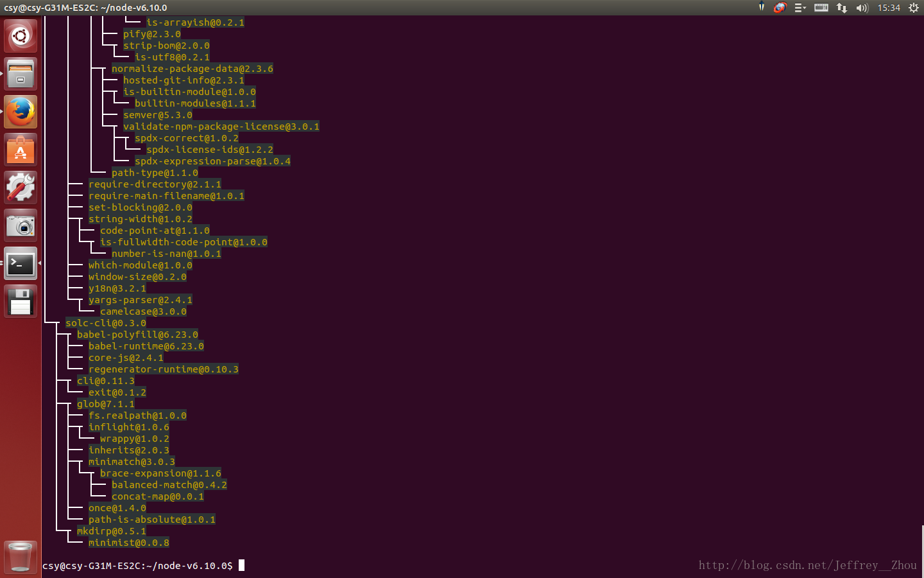The height and width of the screenshot is (578, 924).
Task: Click set-blocking@2.0.0 entry
Action: pos(141,207)
